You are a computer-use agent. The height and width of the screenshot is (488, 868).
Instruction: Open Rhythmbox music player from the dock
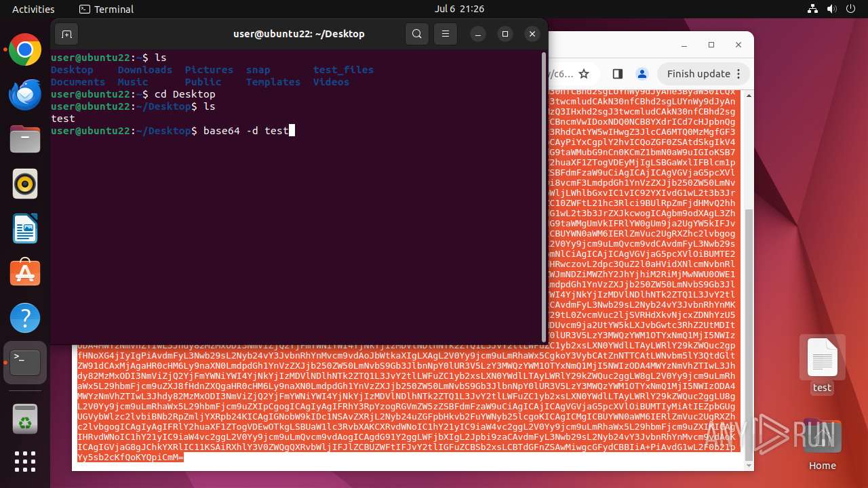coord(25,184)
